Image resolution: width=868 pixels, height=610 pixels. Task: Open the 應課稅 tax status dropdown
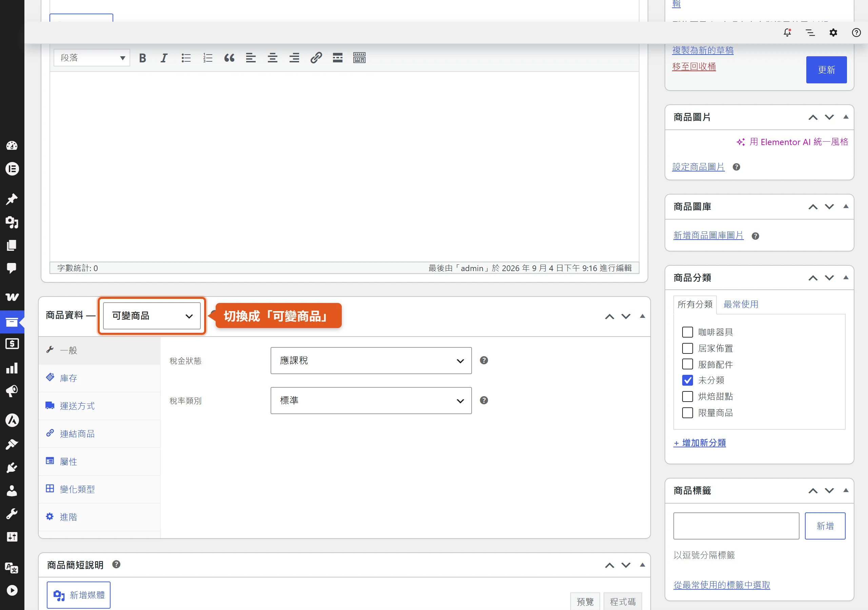(371, 361)
